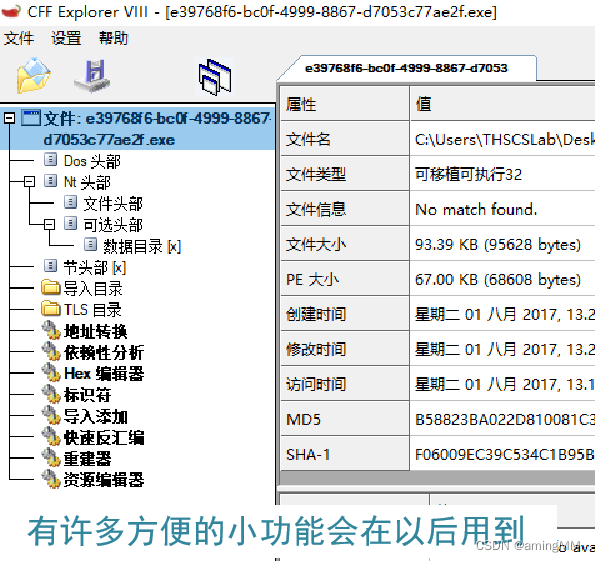The image size is (595, 562).
Task: Open 可选头部 tree item
Action: pos(113,225)
